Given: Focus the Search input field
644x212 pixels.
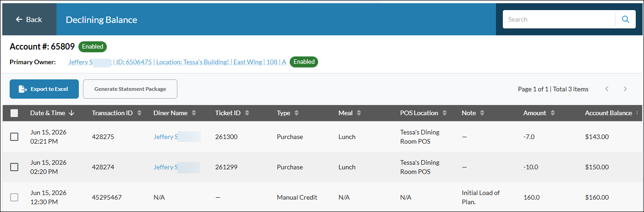Looking at the screenshot, I should click(559, 19).
